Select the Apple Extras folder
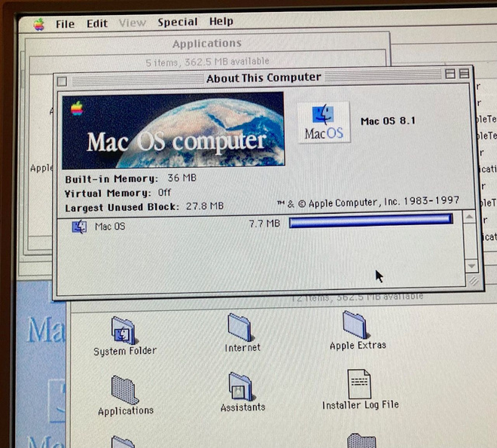 356,325
